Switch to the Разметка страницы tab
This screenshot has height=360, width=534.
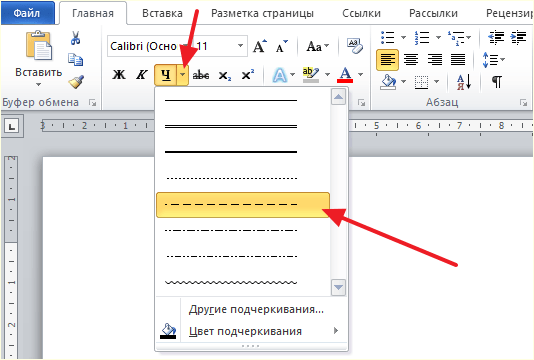tap(262, 13)
